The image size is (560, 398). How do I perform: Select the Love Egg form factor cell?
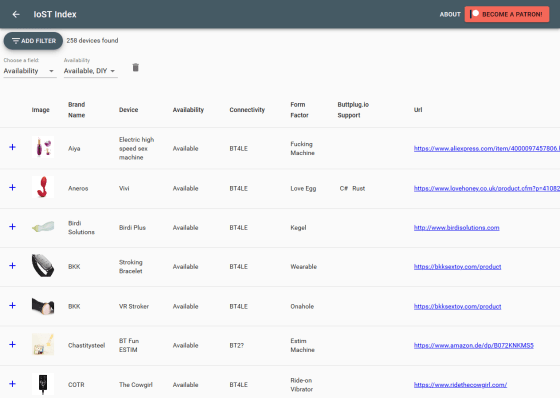pyautogui.click(x=303, y=188)
